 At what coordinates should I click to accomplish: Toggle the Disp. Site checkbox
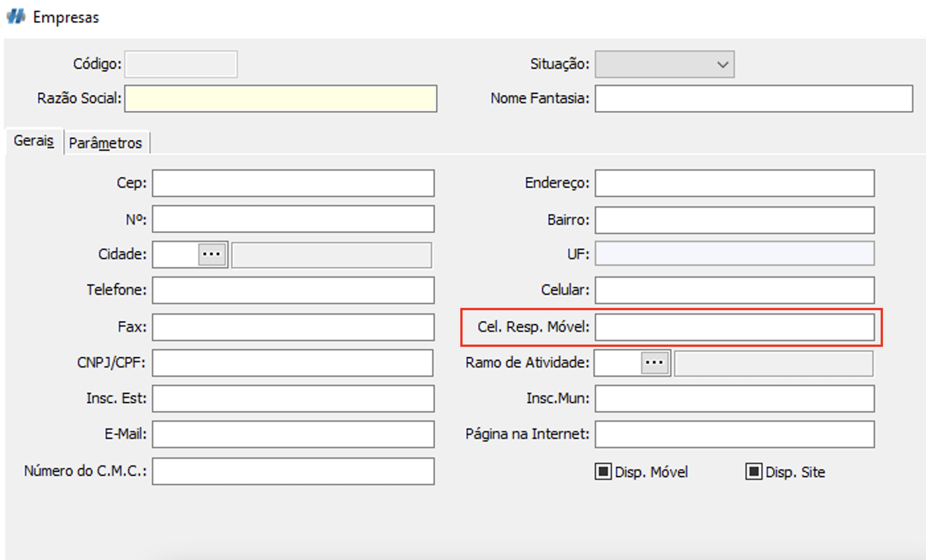pyautogui.click(x=753, y=471)
